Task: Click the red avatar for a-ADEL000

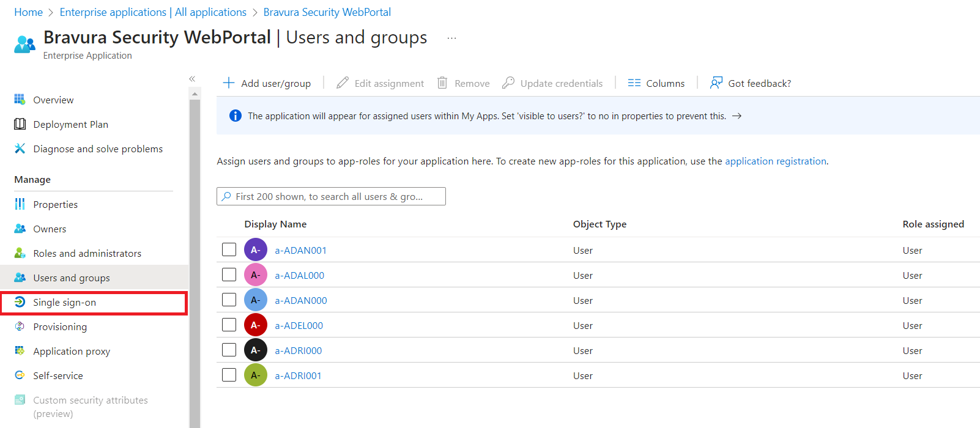Action: [x=256, y=325]
